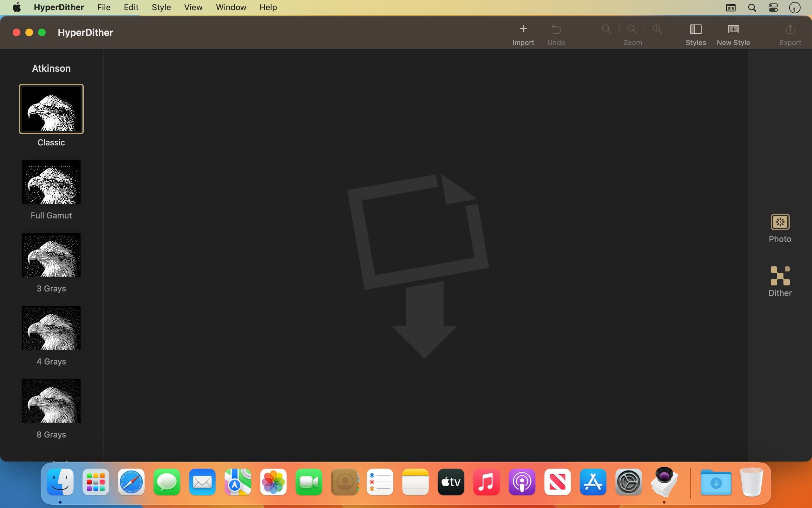
Task: Click the Atkinson section heading
Action: [51, 68]
